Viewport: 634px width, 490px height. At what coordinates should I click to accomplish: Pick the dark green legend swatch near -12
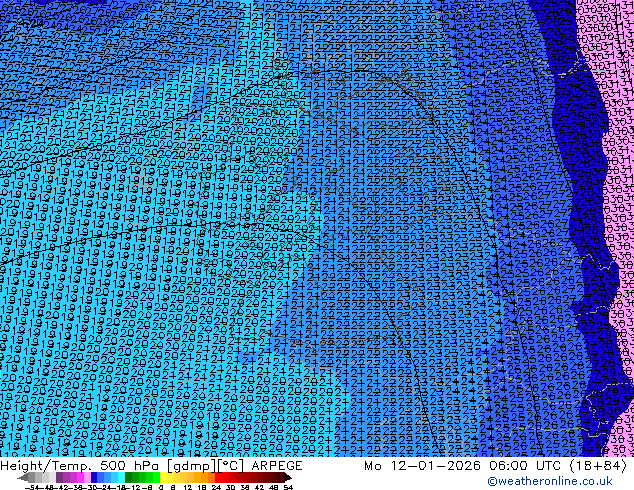(x=128, y=477)
